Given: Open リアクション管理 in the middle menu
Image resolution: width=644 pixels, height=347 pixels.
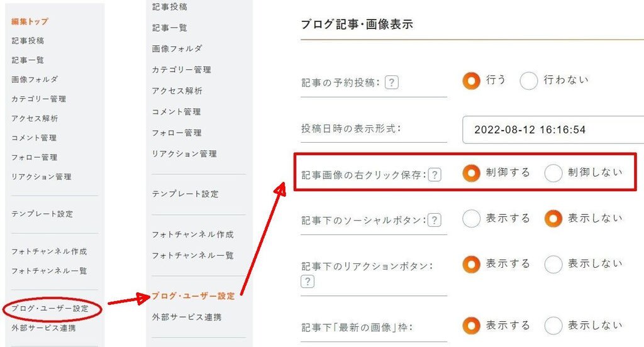Looking at the screenshot, I should tap(184, 153).
